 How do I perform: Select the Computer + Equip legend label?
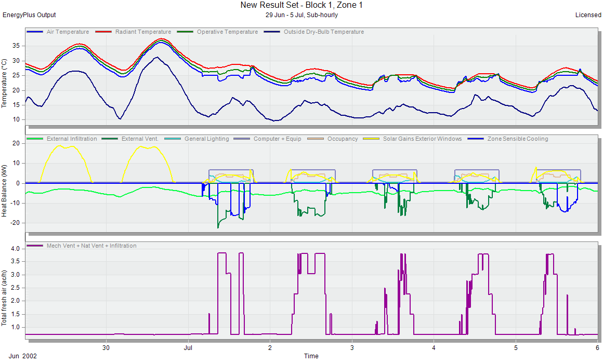[277, 139]
